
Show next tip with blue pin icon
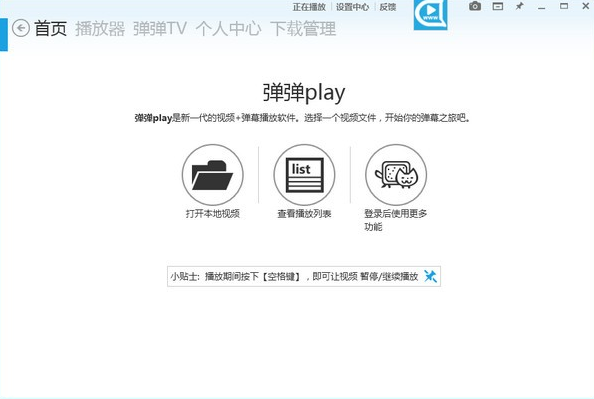430,276
